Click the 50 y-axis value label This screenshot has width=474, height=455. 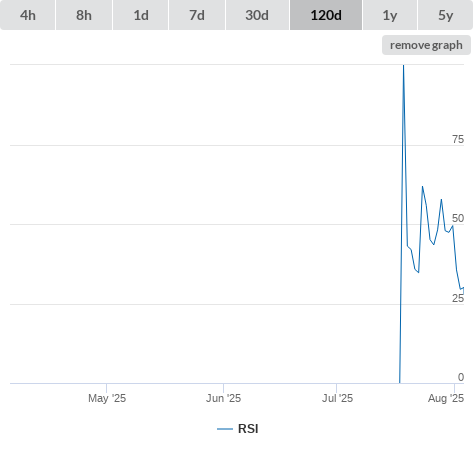click(458, 218)
